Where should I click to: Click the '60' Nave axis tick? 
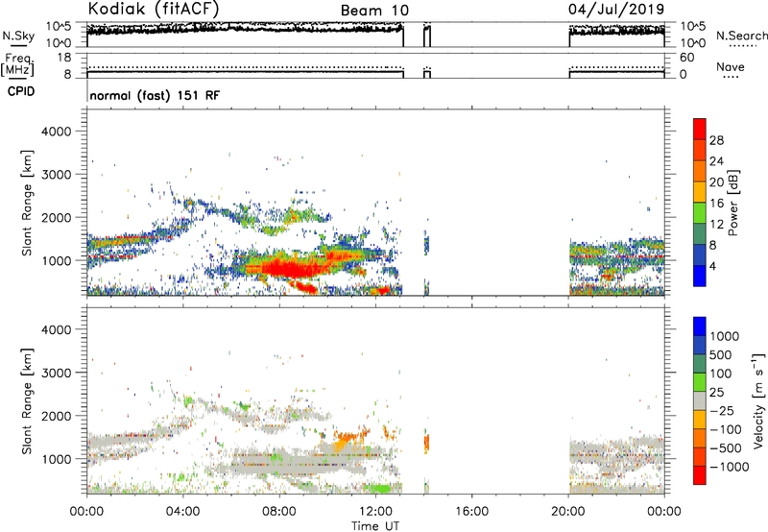click(x=686, y=58)
